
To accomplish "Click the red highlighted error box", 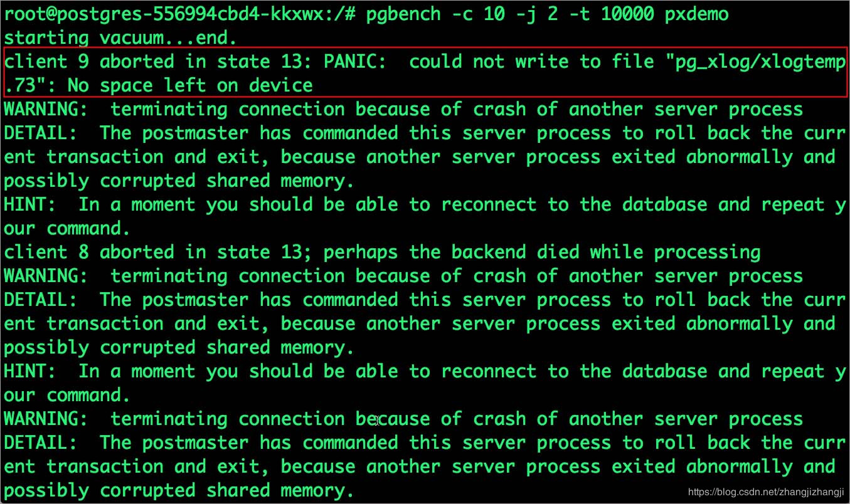I will click(425, 72).
